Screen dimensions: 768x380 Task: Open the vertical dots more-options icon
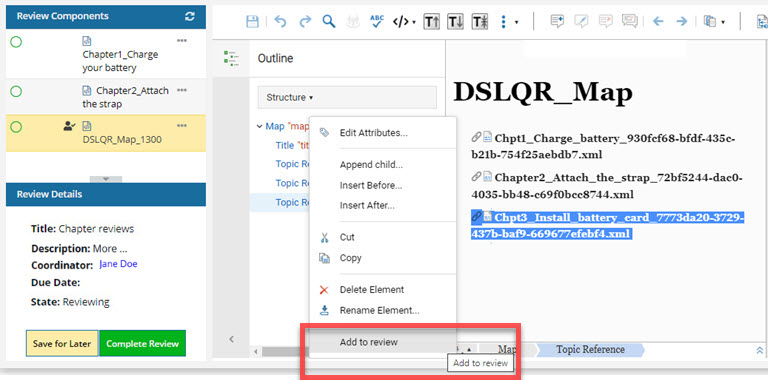pos(504,22)
